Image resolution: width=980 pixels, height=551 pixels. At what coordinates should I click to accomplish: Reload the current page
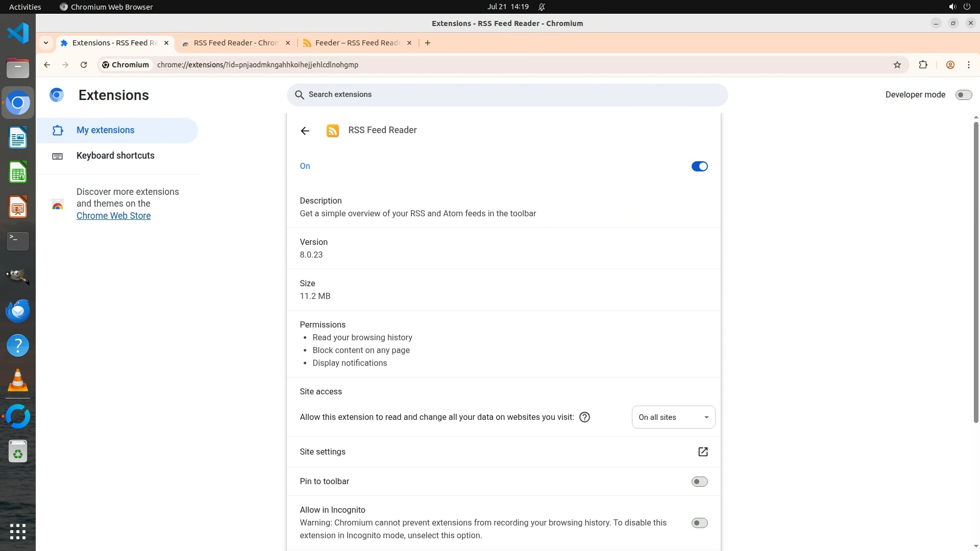tap(84, 65)
